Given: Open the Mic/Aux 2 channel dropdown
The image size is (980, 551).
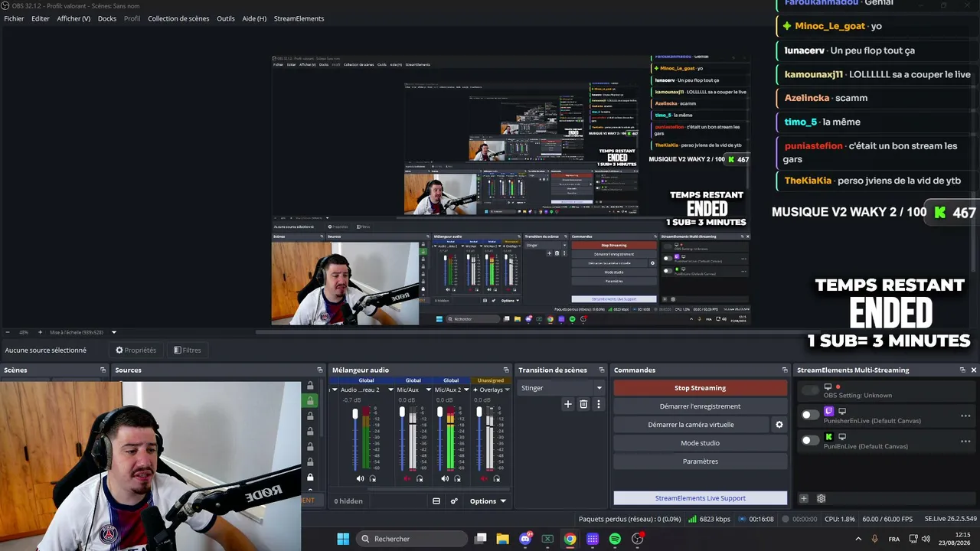Looking at the screenshot, I should pyautogui.click(x=468, y=390).
